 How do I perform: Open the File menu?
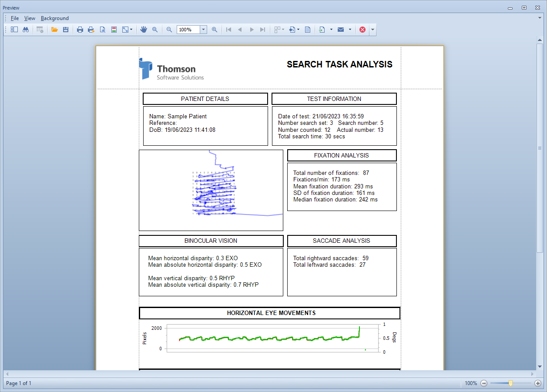[x=15, y=18]
